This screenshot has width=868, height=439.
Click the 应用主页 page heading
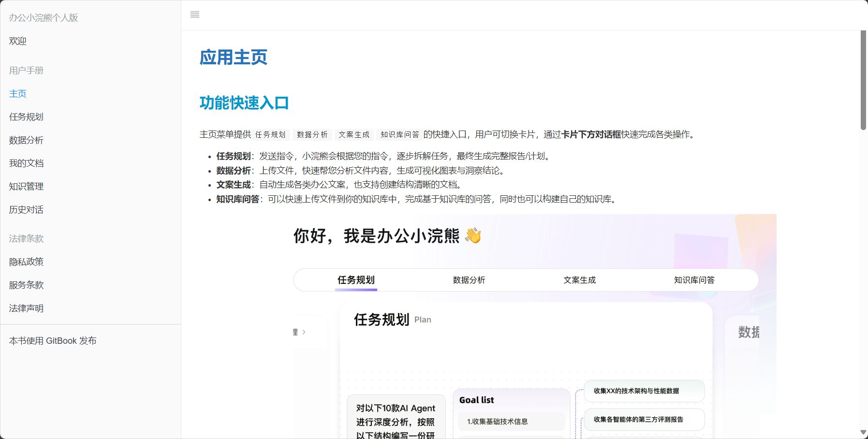234,57
